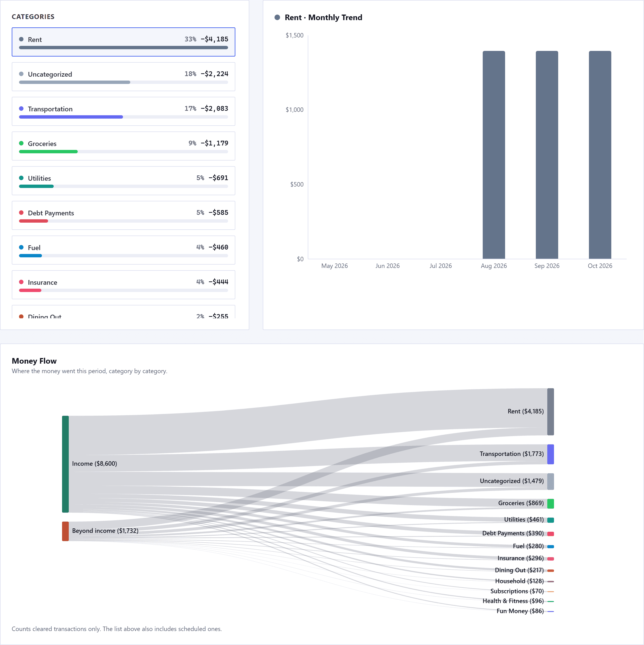Open the Uncategorized category card
Viewport: 644px width, 645px height.
(x=124, y=77)
